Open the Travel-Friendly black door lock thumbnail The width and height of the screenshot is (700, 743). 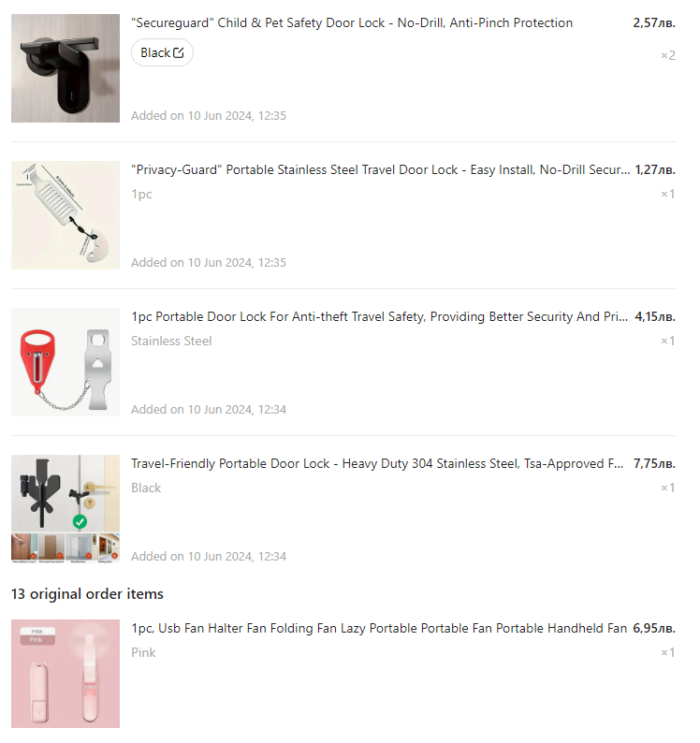[x=66, y=509]
